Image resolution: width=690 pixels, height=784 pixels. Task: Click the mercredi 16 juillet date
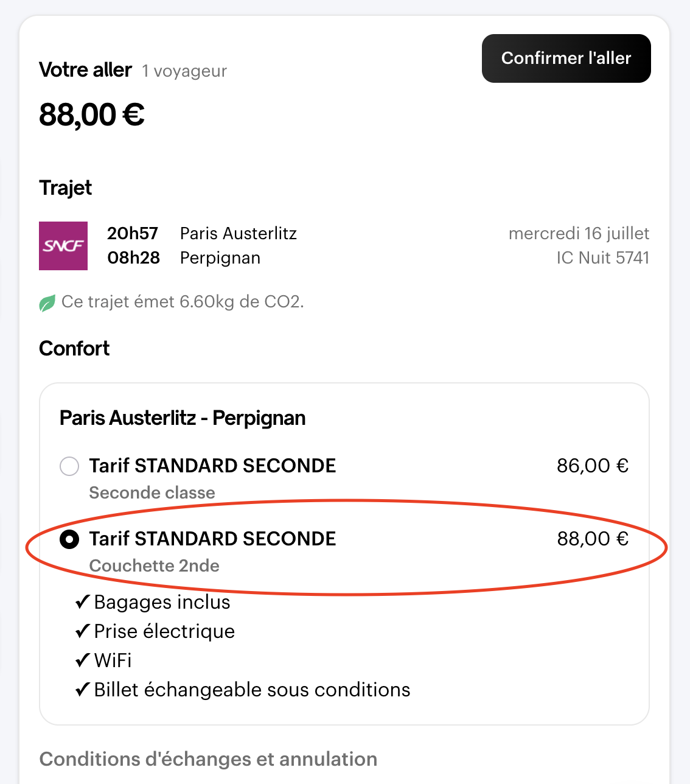coord(579,233)
